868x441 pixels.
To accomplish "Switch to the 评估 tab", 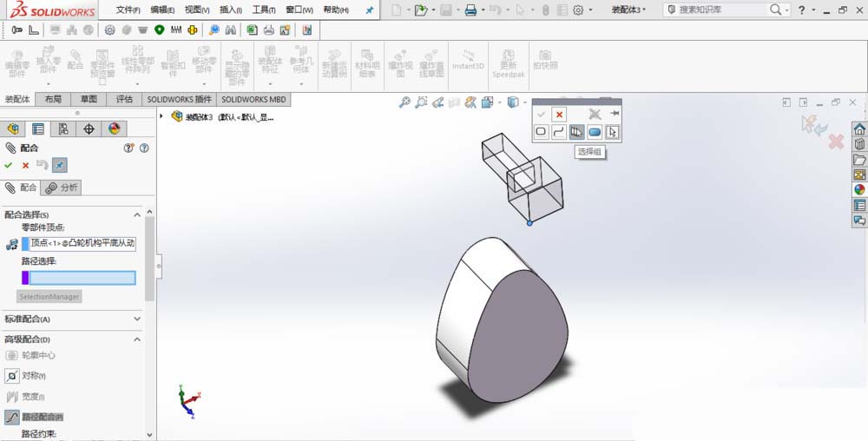I will pyautogui.click(x=124, y=99).
